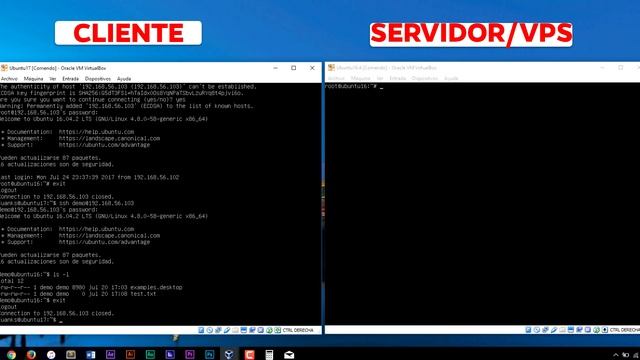Click display indicator in Ubuntu17 status bar
640x360 pixels.
coord(244,330)
